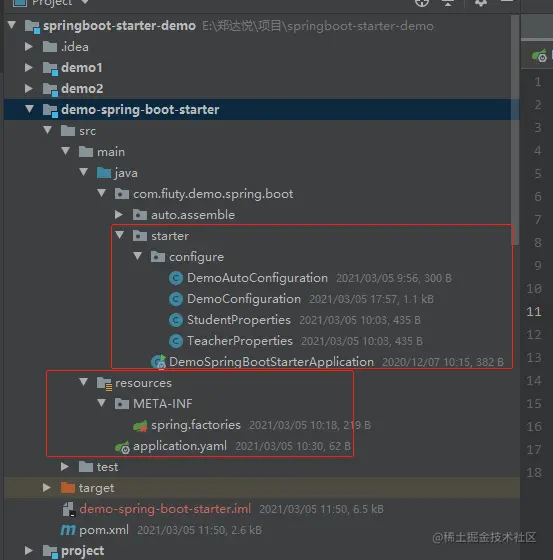Viewport: 553px width, 560px height.
Task: Collapse the starter package arrow
Action: (120, 235)
